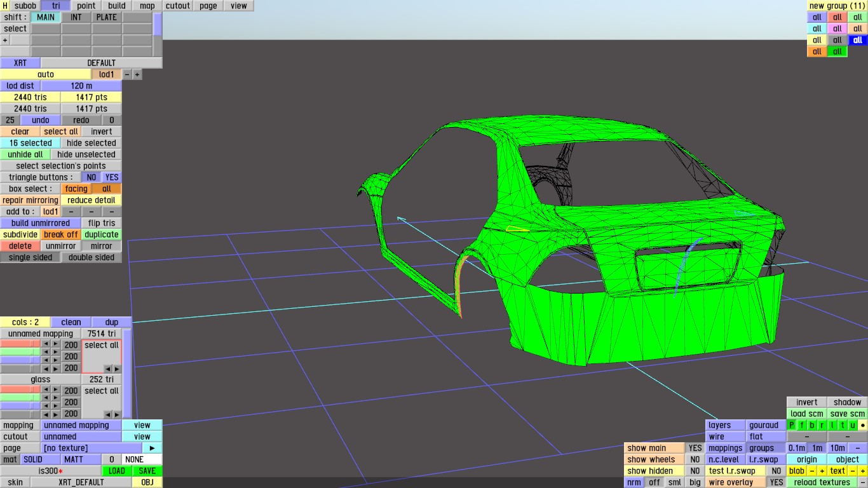Open the page tab in top bar
Image resolution: width=868 pixels, height=488 pixels.
208,6
